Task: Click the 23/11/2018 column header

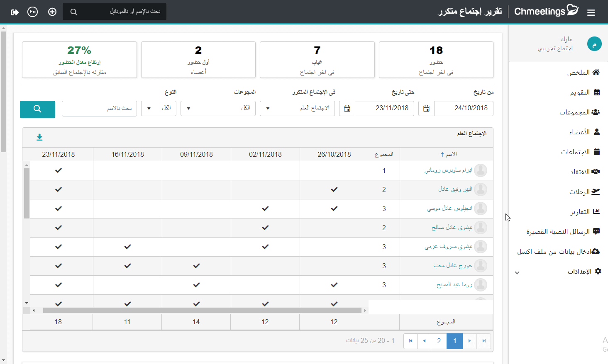Action: point(59,154)
